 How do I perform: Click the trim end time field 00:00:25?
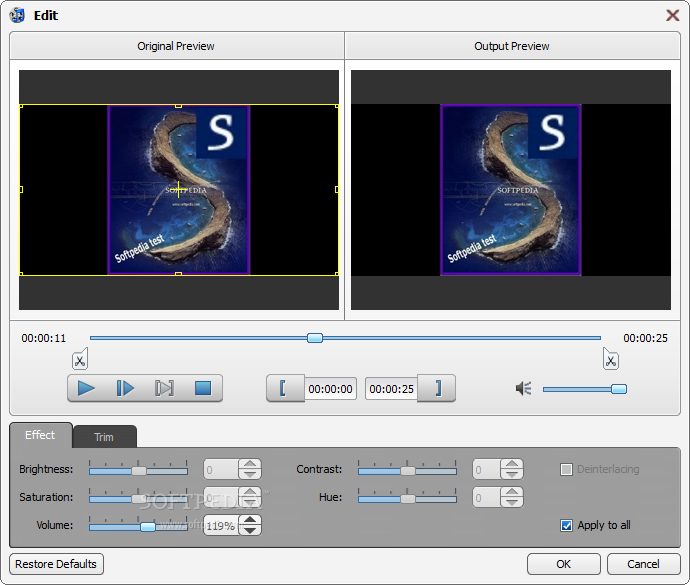pos(391,389)
